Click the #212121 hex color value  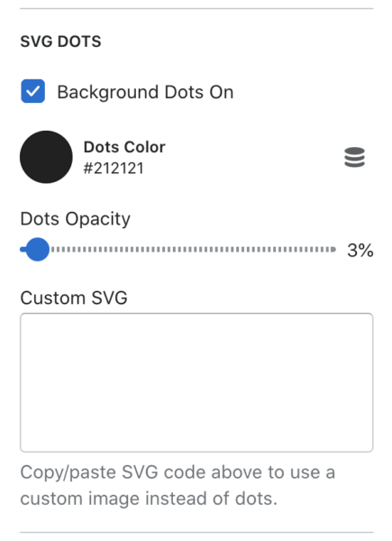tap(114, 169)
